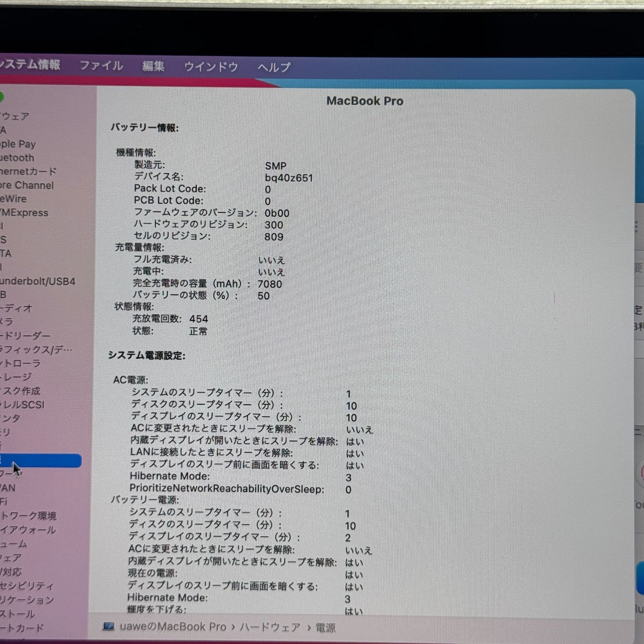This screenshot has width=644, height=644.
Task: Click the 輝度を下げる label
Action: [156, 609]
